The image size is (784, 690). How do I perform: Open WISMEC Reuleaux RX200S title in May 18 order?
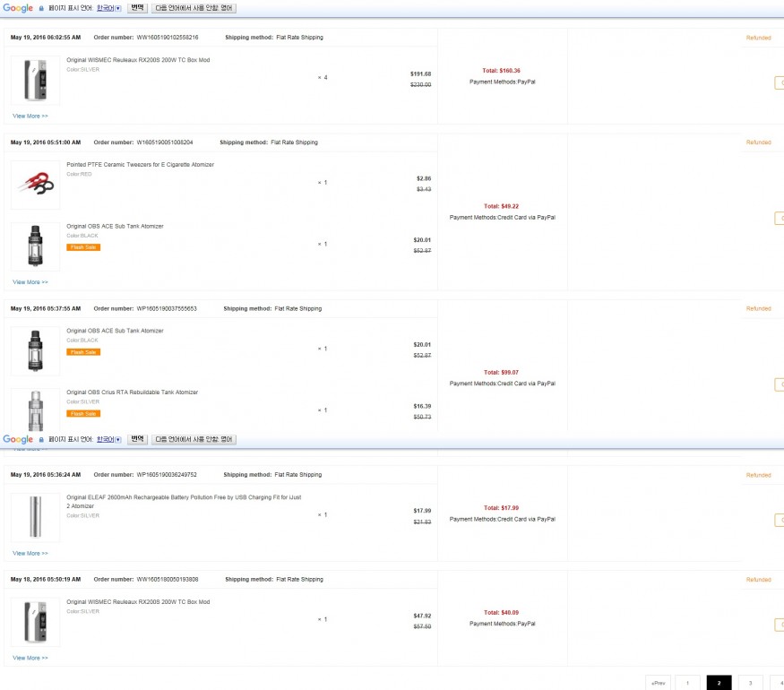(x=138, y=602)
